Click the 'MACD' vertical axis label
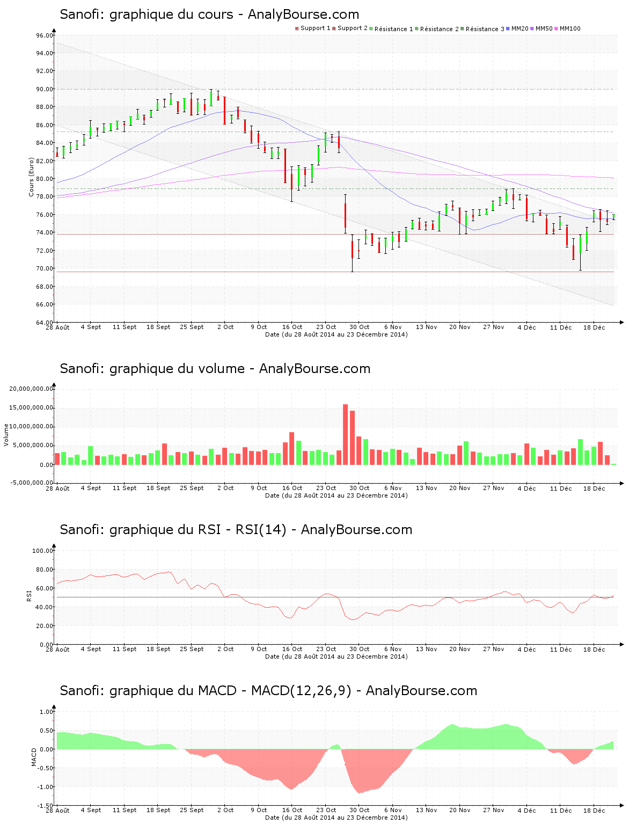Screen dimensions: 644x832 pos(34,757)
